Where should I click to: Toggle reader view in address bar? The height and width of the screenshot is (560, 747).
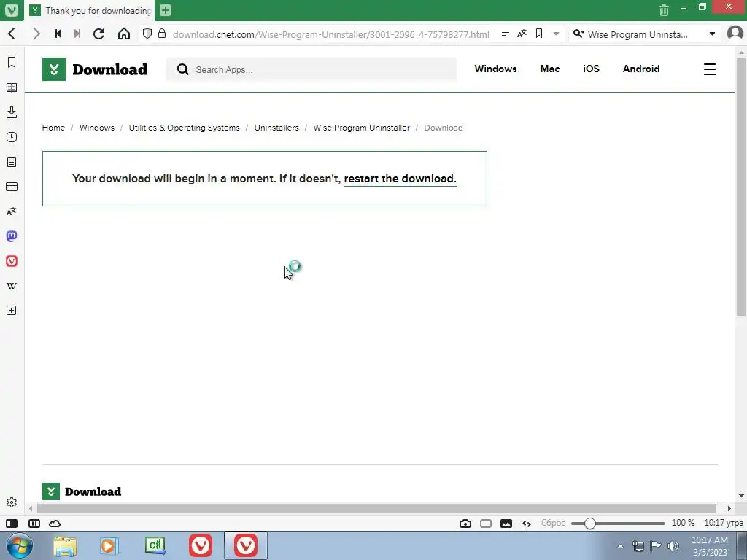pos(506,34)
